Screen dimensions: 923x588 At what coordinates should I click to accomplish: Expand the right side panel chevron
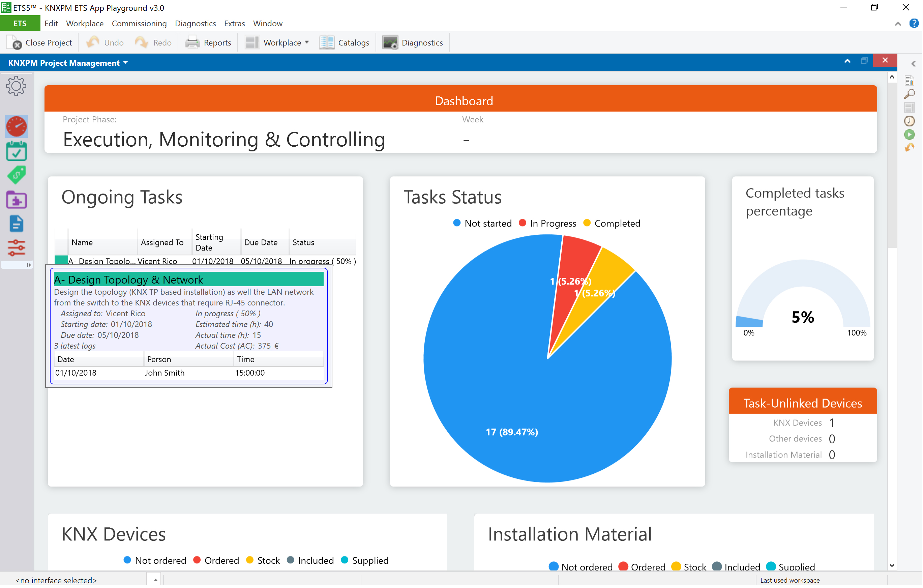coord(914,64)
